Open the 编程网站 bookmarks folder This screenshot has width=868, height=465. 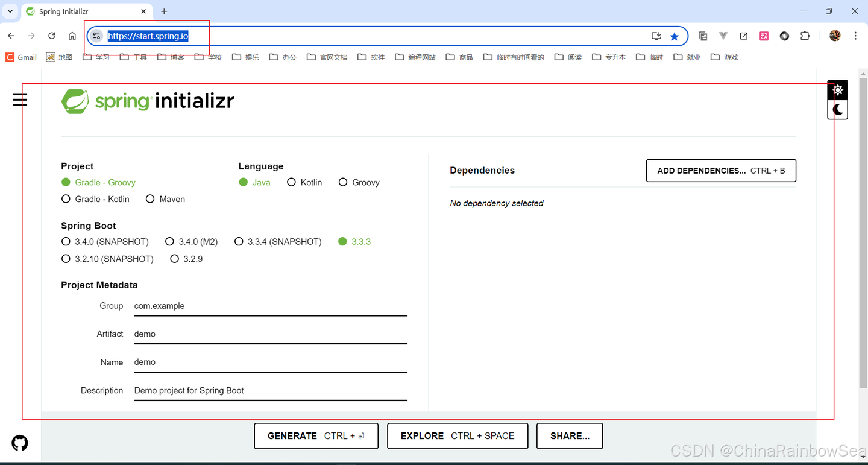click(x=415, y=57)
